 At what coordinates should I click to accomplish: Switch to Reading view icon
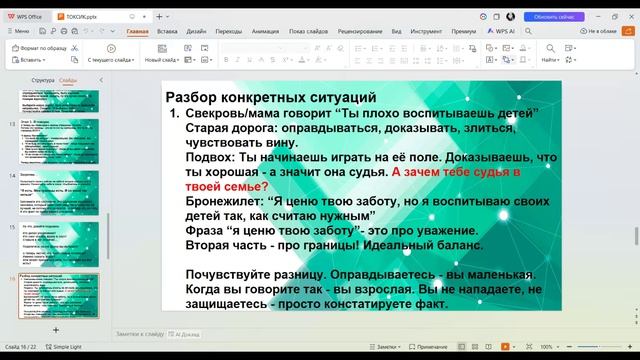tap(489, 347)
